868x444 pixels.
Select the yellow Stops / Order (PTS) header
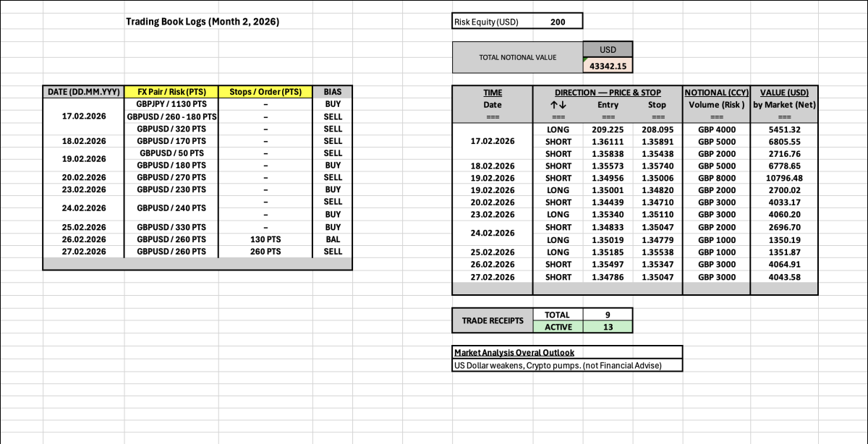(265, 92)
